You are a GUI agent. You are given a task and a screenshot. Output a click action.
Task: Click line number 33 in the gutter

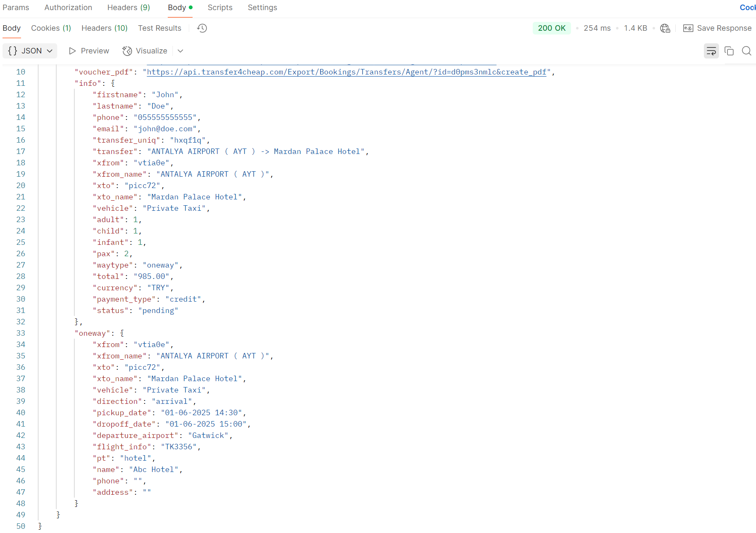(21, 333)
